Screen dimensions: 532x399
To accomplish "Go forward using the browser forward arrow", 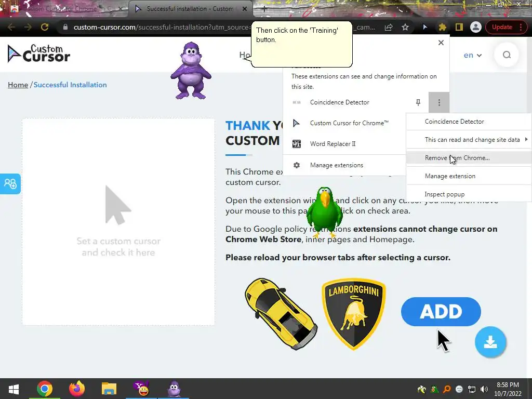I will click(28, 27).
